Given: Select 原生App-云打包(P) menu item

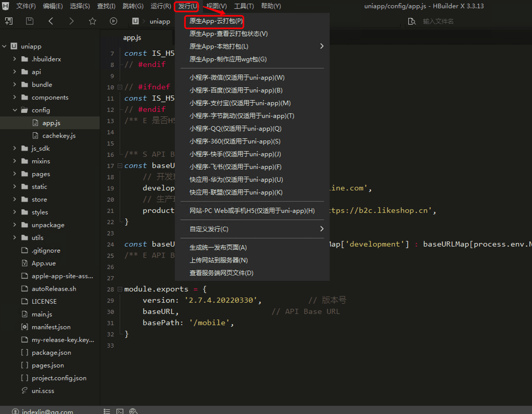Looking at the screenshot, I should click(x=215, y=21).
